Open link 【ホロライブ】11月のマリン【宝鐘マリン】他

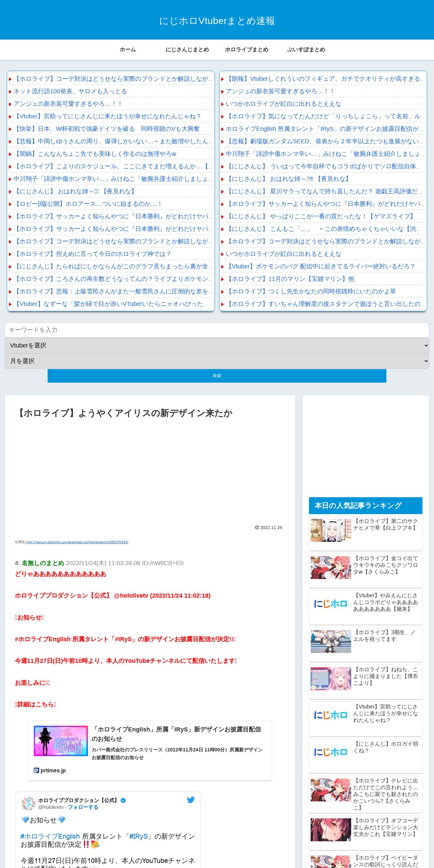[290, 279]
